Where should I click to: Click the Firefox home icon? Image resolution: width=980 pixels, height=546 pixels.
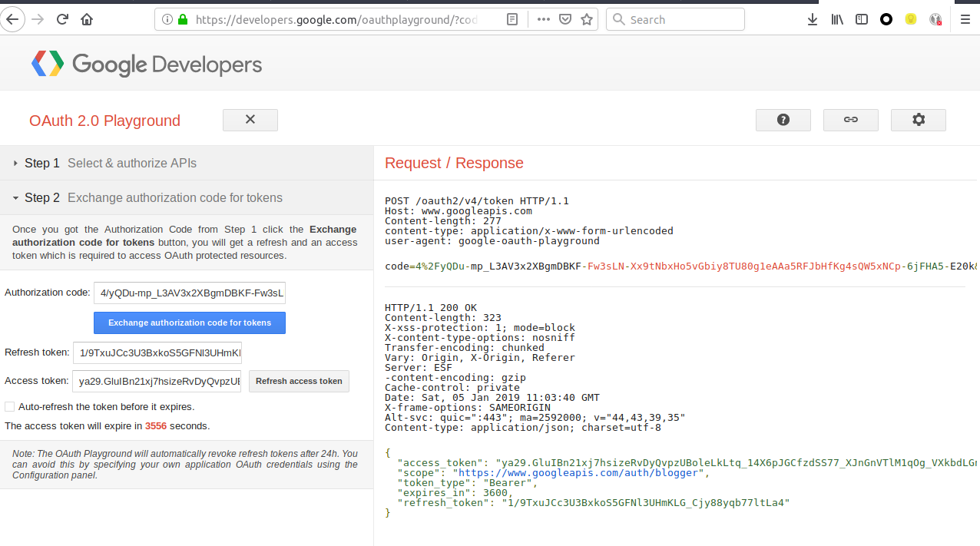point(87,19)
